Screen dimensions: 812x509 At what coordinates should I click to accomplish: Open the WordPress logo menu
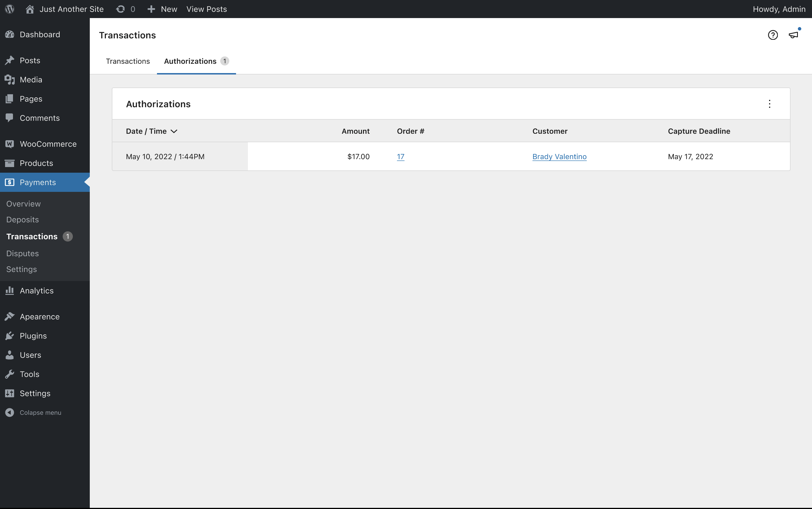(x=9, y=9)
